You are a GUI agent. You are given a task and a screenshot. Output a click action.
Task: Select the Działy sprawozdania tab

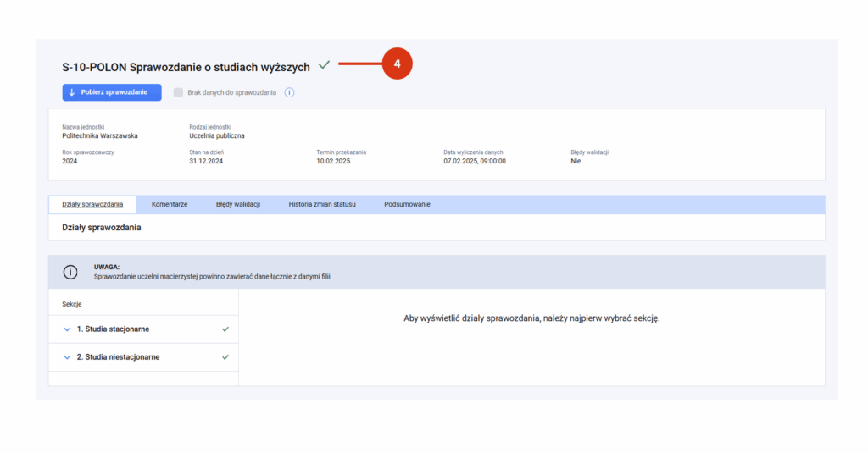point(92,204)
